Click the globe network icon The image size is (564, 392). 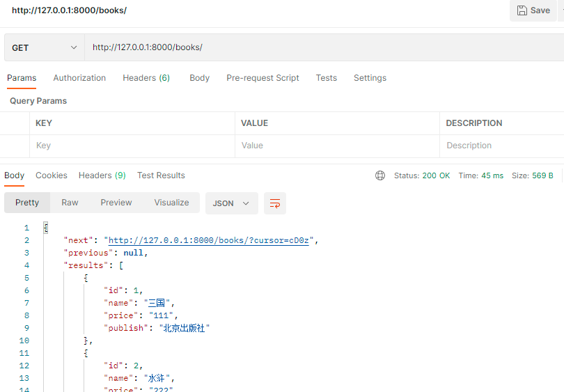coord(380,175)
